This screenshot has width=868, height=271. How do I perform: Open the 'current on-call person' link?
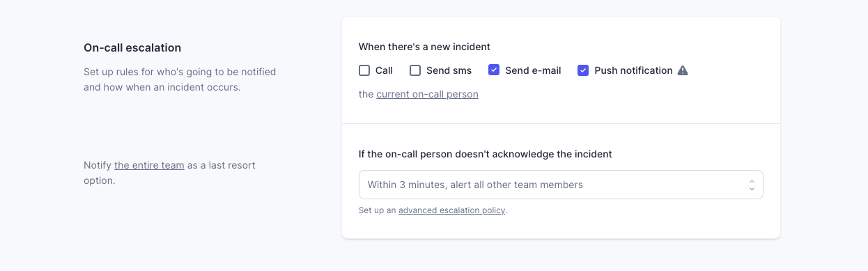(427, 94)
